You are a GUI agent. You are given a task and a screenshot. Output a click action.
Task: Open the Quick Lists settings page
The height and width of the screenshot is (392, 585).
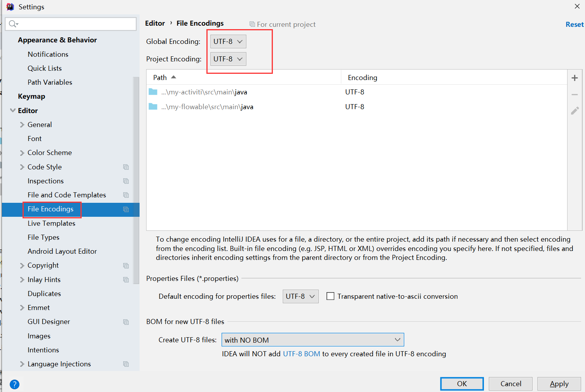tap(45, 68)
